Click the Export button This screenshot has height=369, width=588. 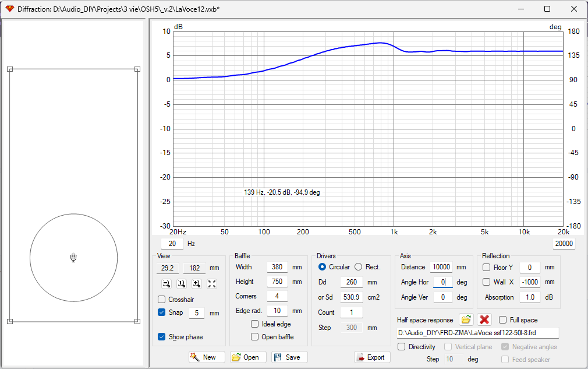point(372,357)
